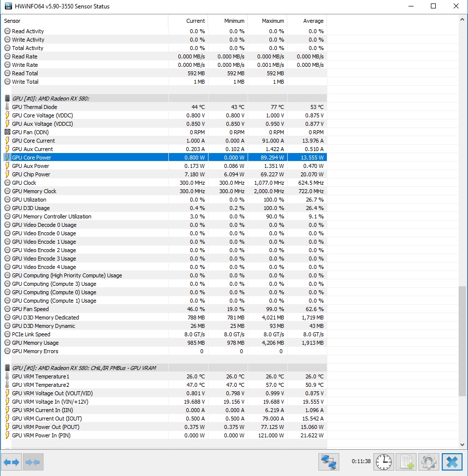Click the 89.294 W maximum core power value
Image resolution: width=468 pixels, height=476 pixels.
273,157
